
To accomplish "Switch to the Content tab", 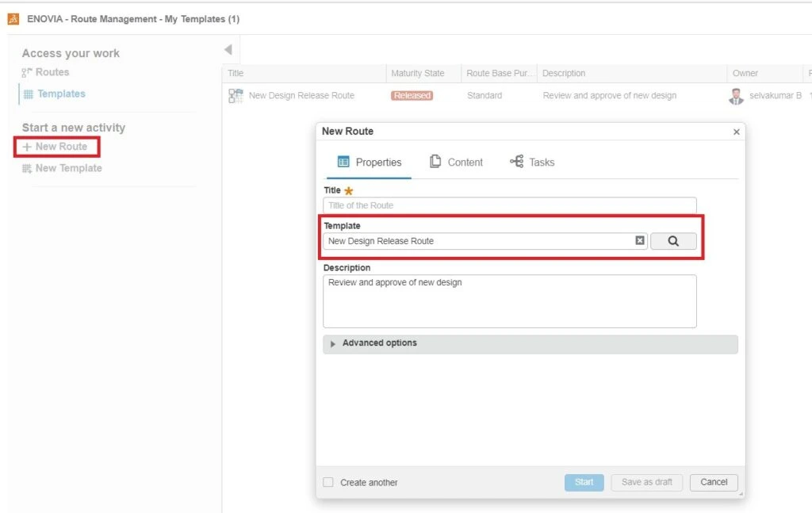I will coord(456,162).
